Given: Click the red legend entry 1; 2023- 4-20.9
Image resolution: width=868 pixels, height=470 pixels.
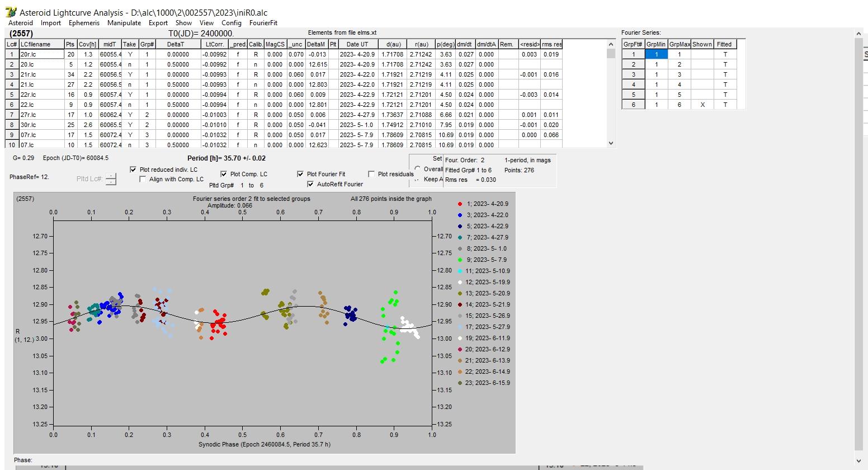Looking at the screenshot, I should click(483, 204).
